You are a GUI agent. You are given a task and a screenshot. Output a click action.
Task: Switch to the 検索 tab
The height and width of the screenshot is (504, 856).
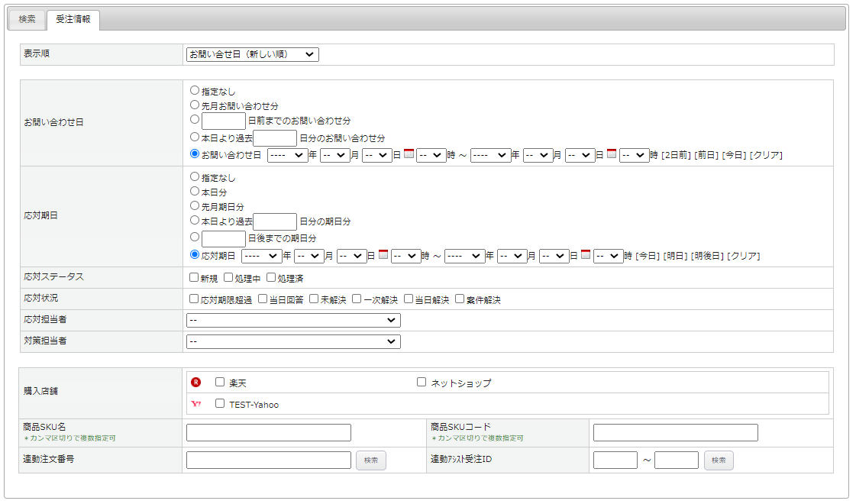click(27, 19)
